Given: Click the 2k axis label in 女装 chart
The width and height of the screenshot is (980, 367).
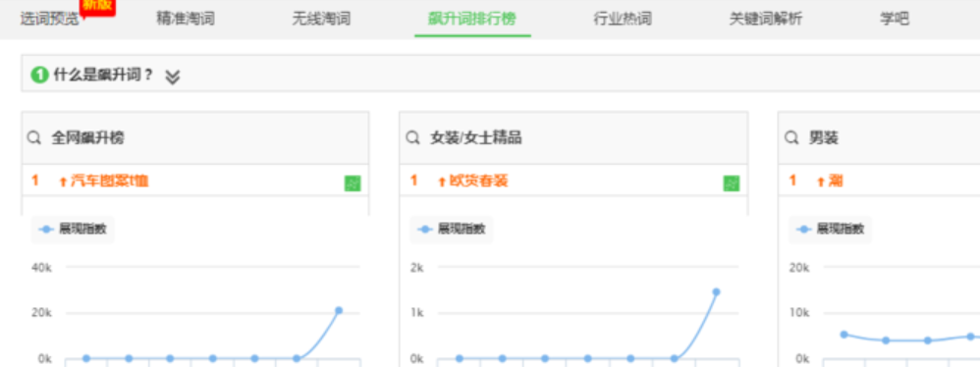Looking at the screenshot, I should click(417, 267).
